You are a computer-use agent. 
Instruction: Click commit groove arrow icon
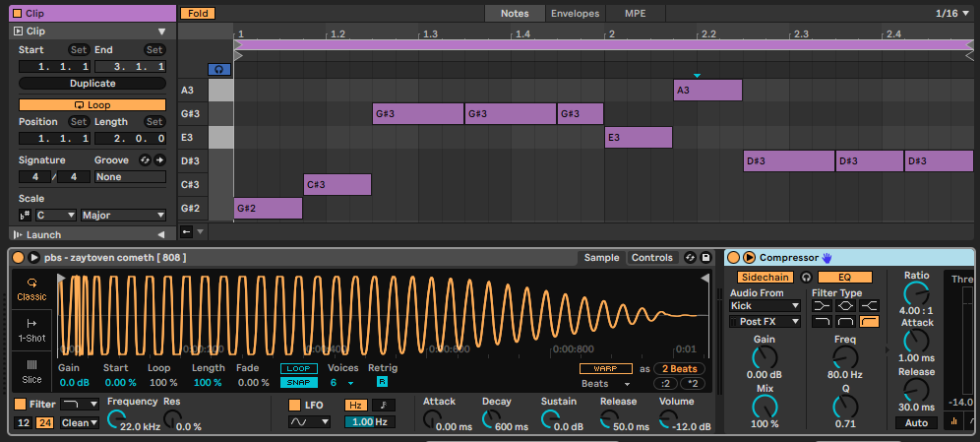tap(159, 160)
